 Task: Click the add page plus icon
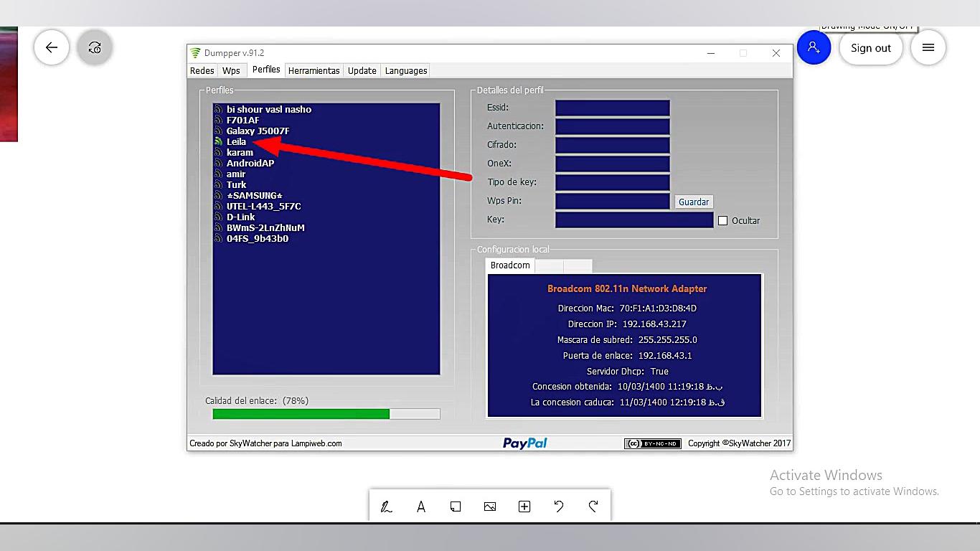[524, 507]
